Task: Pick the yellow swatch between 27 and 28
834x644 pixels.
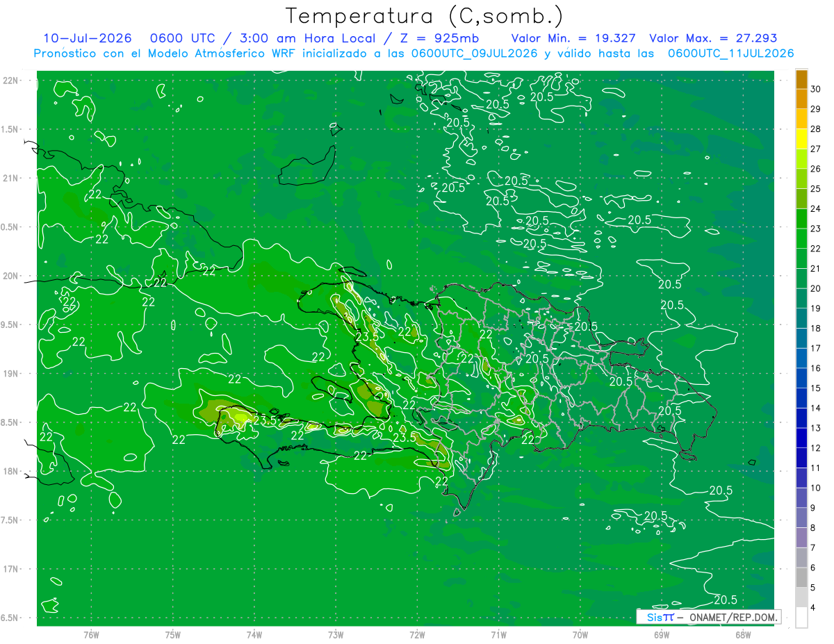Action: 801,140
